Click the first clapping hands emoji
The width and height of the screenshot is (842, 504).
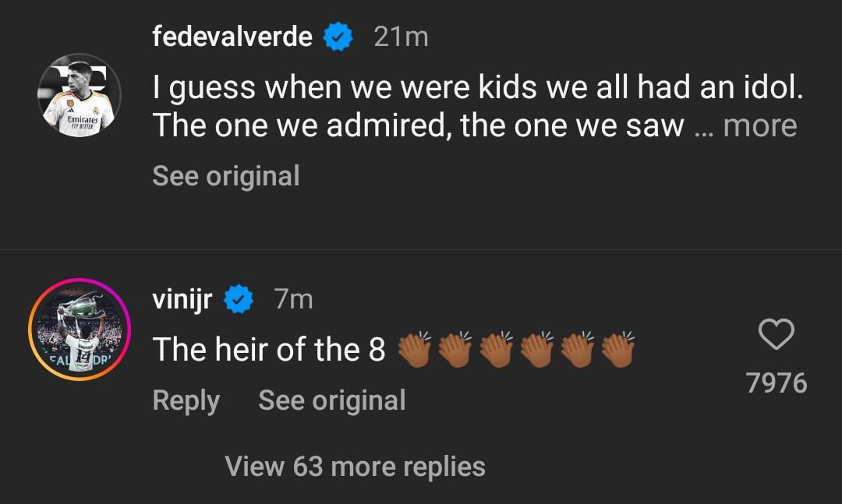[x=414, y=349]
